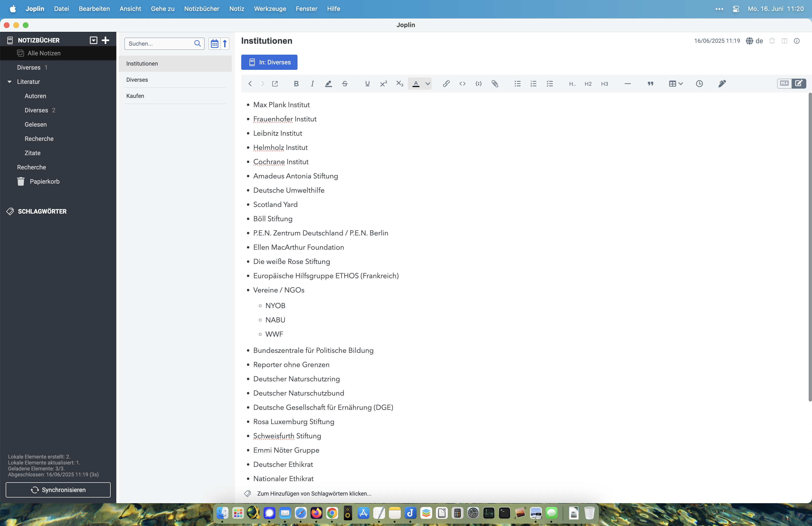Viewport: 812px width, 526px height.
Task: Open the Gelesen notebook
Action: click(x=58, y=124)
